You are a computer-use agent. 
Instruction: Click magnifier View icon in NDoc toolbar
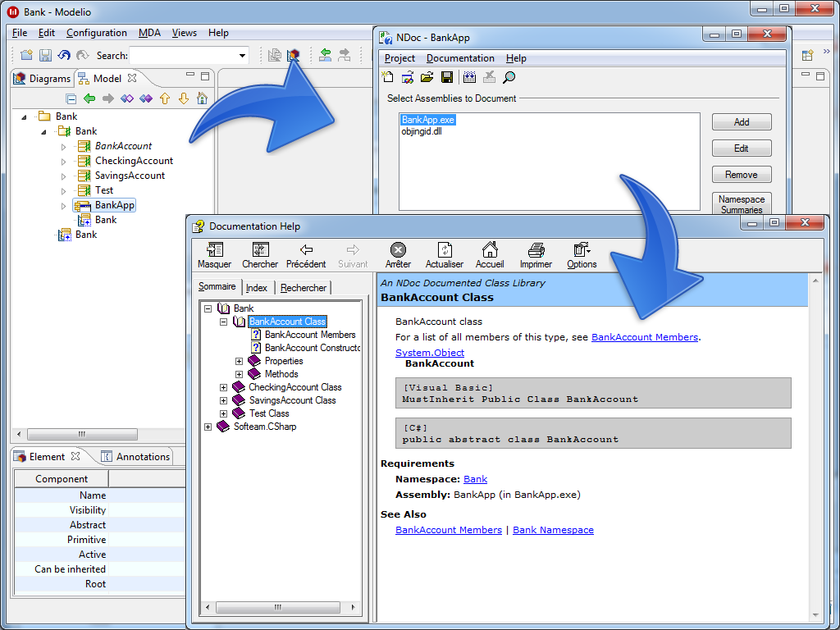pyautogui.click(x=509, y=77)
